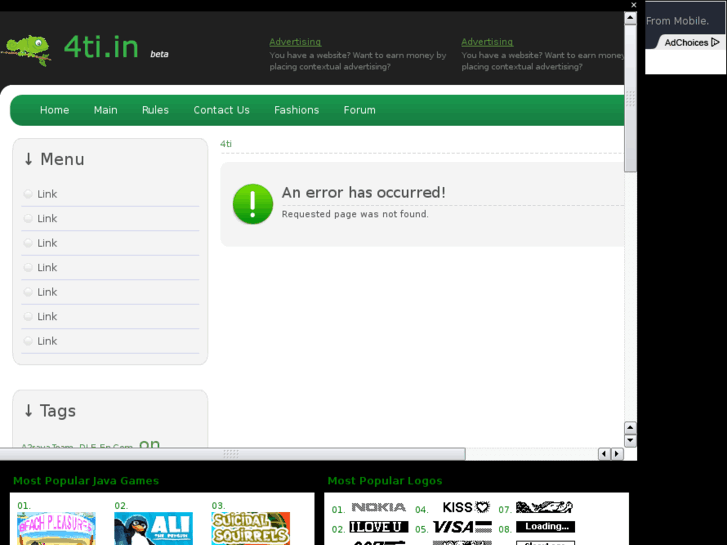Select logo number 07 animal graphic
727x545 pixels.
[x=544, y=507]
